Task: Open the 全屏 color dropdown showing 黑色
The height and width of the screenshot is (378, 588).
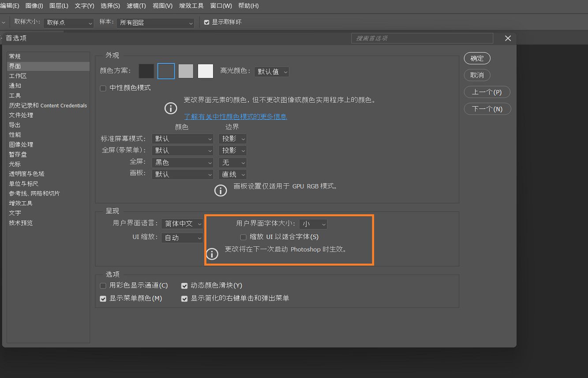Action: pos(183,162)
